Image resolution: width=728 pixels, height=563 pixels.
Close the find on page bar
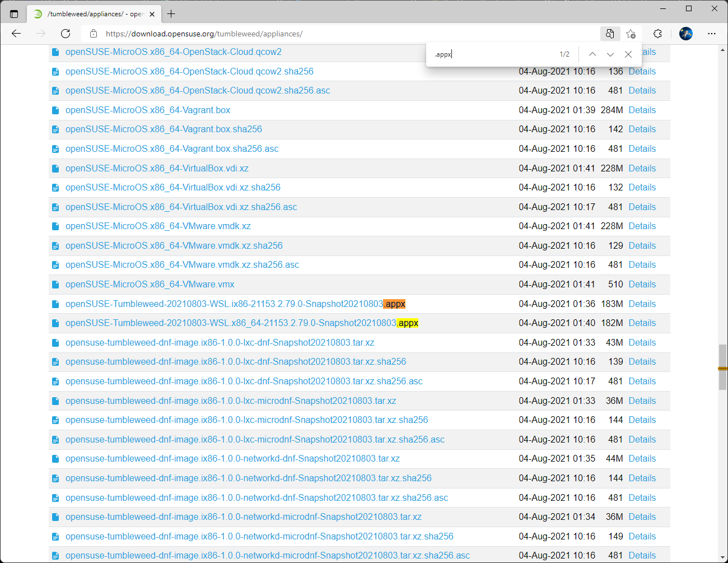click(x=628, y=54)
